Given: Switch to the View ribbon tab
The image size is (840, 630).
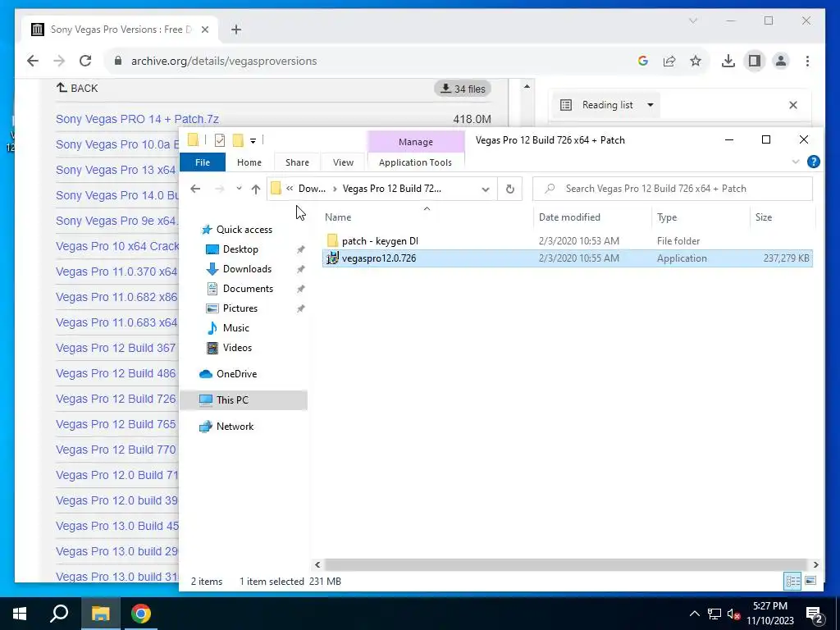Looking at the screenshot, I should (x=343, y=162).
